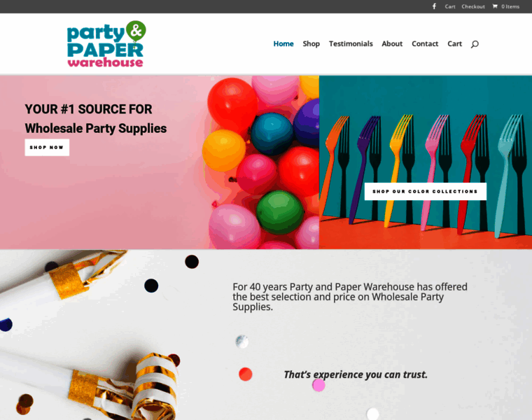Click Shop Our Color Collections button
Image resolution: width=532 pixels, height=420 pixels.
click(425, 191)
